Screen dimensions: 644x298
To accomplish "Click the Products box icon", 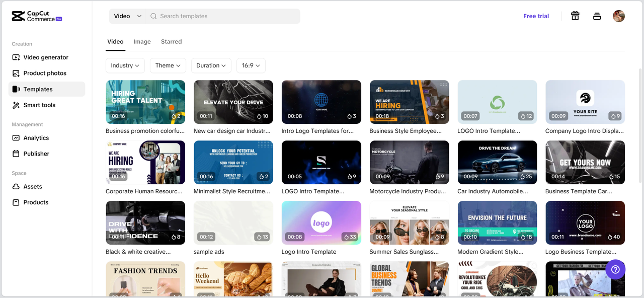I will click(x=16, y=202).
